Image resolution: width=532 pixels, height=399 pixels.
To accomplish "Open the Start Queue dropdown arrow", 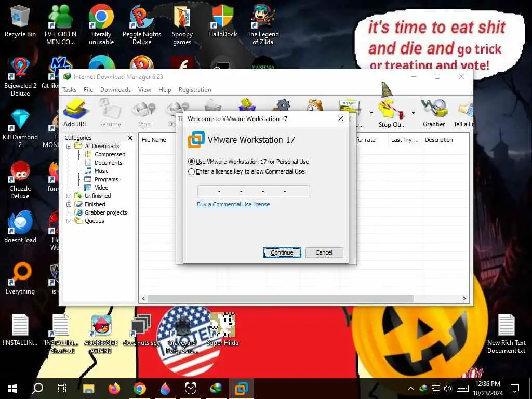I will (x=371, y=113).
